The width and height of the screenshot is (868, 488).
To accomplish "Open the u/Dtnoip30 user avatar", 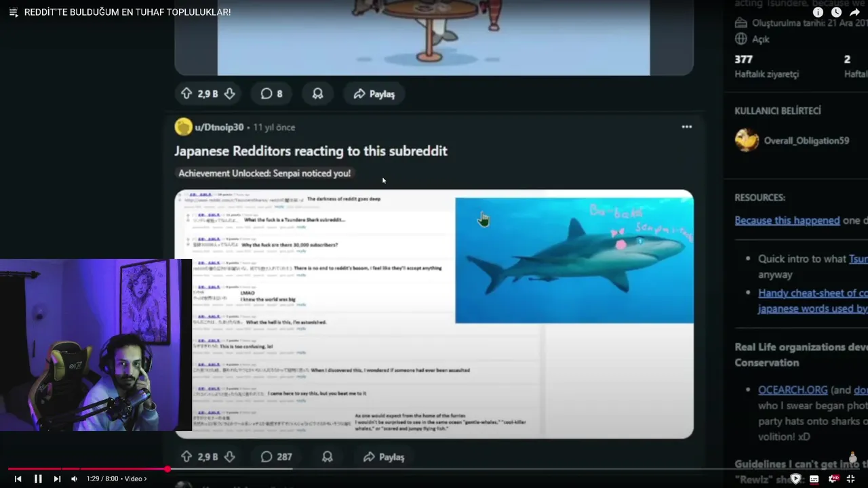I will click(183, 127).
